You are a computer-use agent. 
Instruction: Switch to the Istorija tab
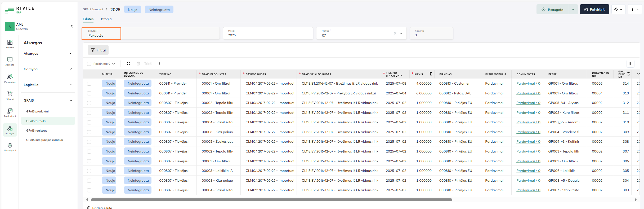106,19
